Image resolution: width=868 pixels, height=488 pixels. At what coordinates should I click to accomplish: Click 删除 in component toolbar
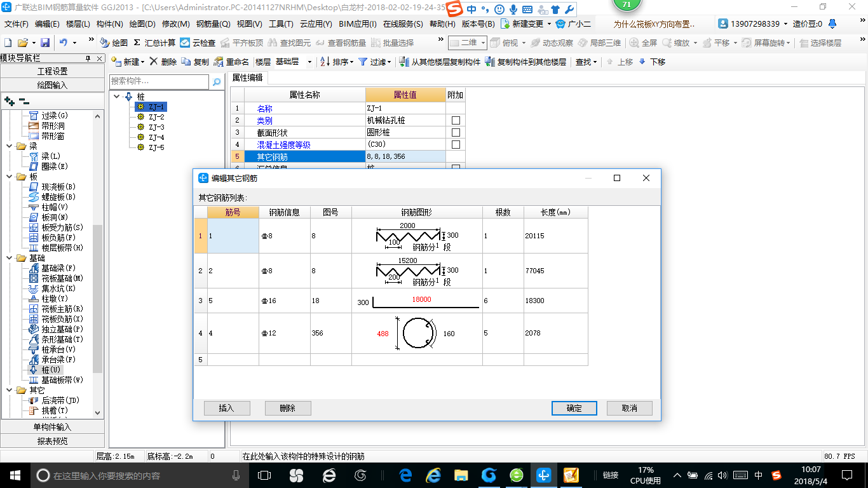(163, 62)
